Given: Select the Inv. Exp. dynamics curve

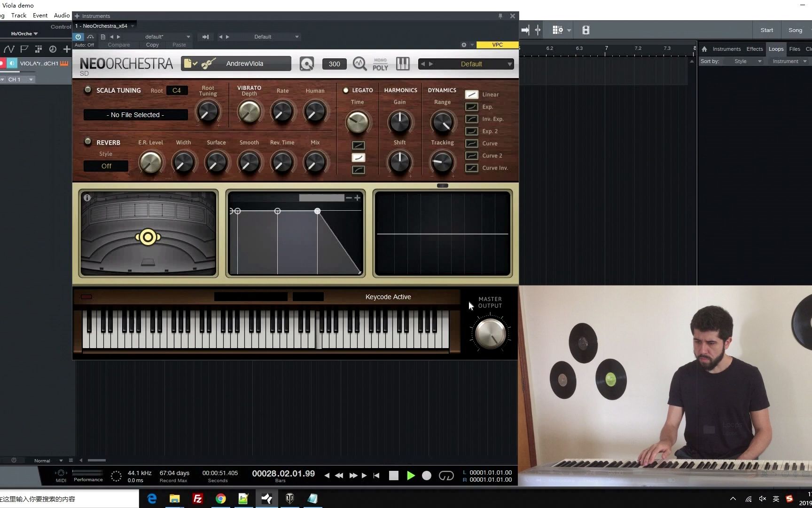Looking at the screenshot, I should coord(471,119).
